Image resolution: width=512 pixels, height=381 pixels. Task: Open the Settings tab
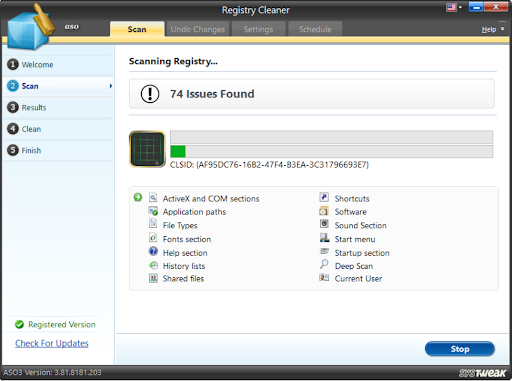click(258, 29)
